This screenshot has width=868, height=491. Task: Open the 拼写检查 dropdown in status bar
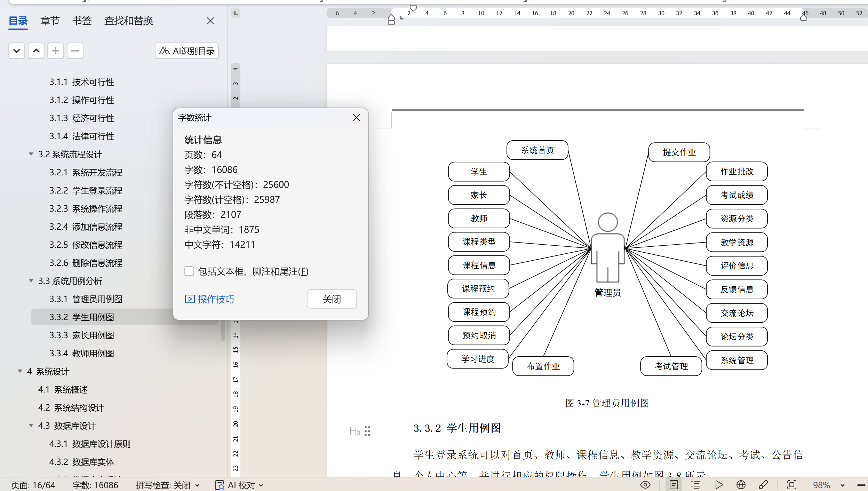click(x=197, y=485)
